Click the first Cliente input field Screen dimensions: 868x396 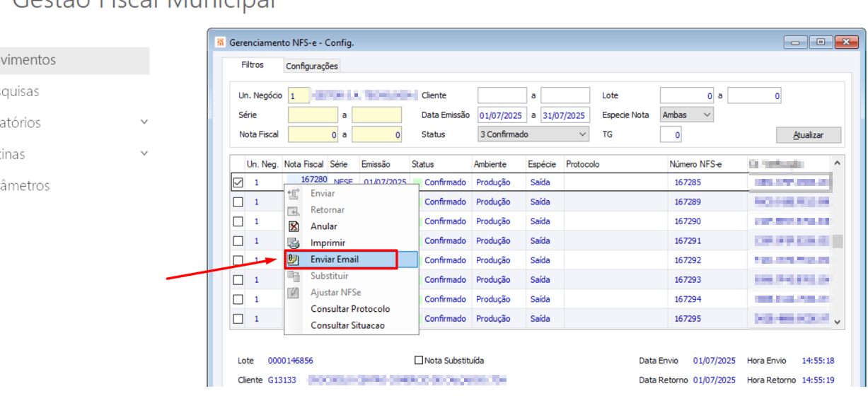click(502, 95)
